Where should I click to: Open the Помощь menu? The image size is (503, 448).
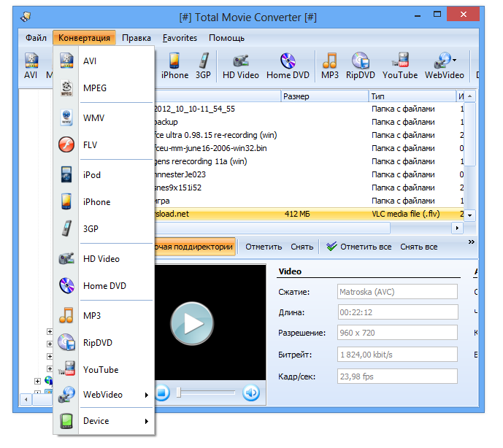coord(226,38)
